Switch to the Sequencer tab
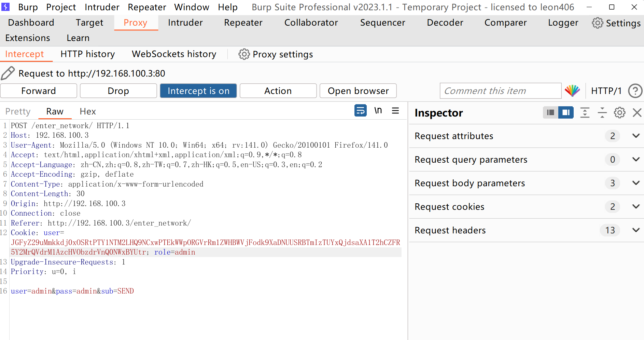Image resolution: width=644 pixels, height=340 pixels. (x=383, y=23)
